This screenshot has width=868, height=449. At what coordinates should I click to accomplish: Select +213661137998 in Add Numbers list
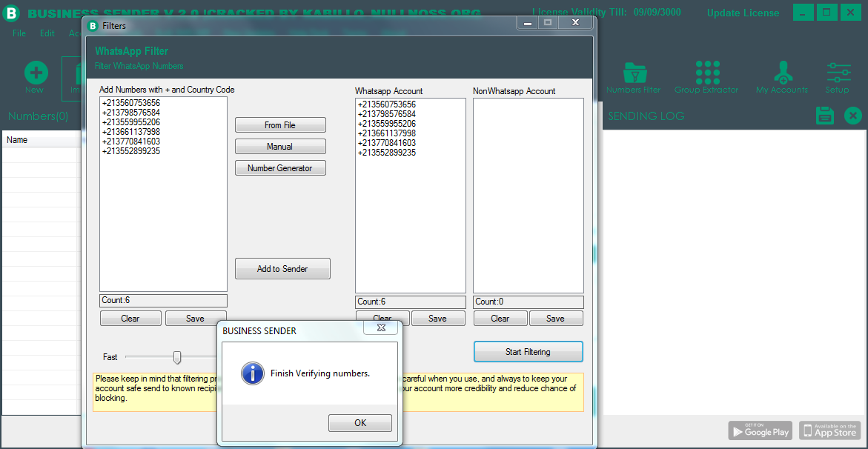(131, 132)
